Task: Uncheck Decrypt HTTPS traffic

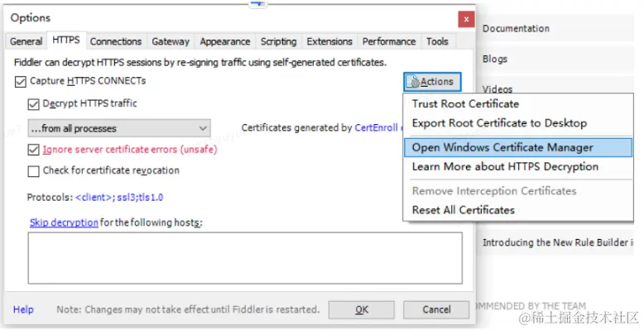Action: 33,104
